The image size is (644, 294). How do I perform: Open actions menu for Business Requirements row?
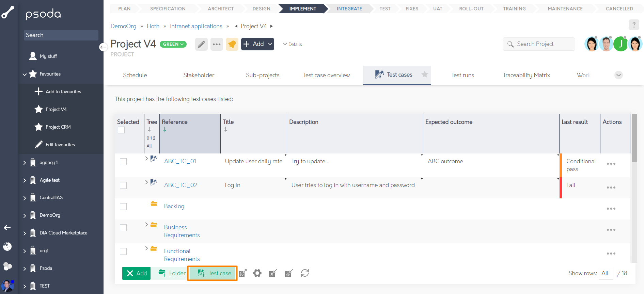pos(611,230)
